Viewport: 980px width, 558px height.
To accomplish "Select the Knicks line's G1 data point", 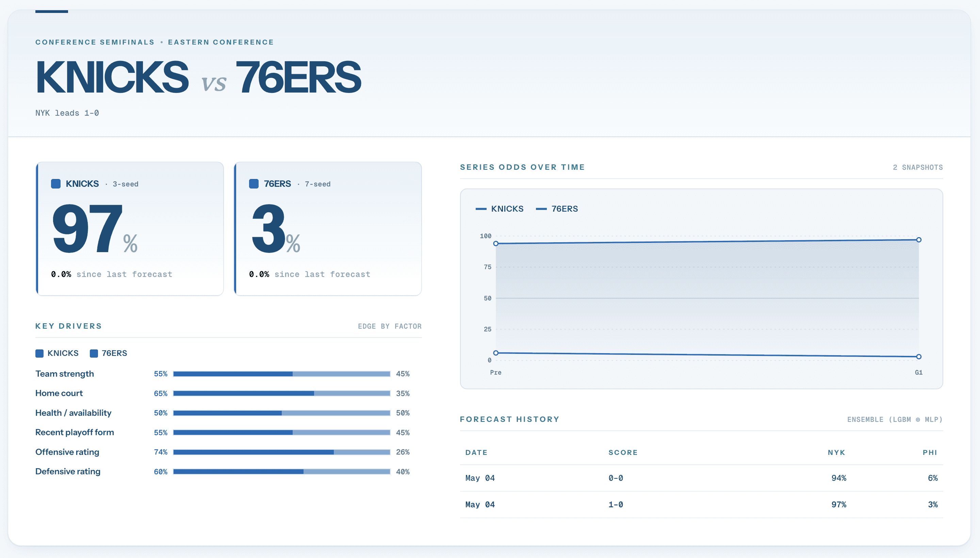I will 919,240.
